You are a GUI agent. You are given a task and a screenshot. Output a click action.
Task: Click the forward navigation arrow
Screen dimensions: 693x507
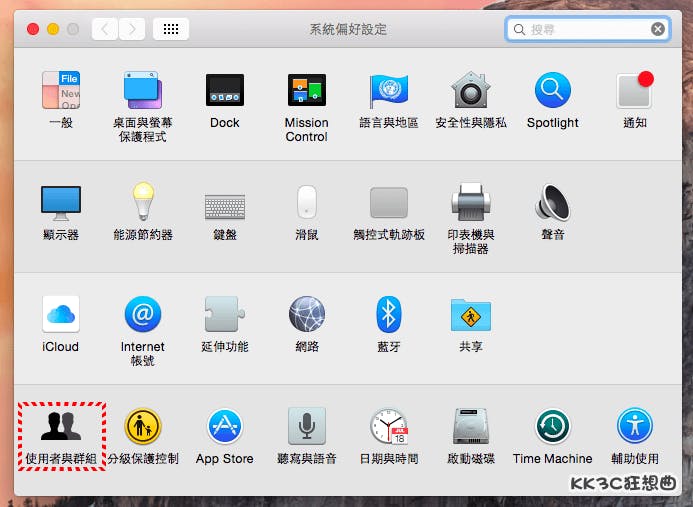point(132,29)
